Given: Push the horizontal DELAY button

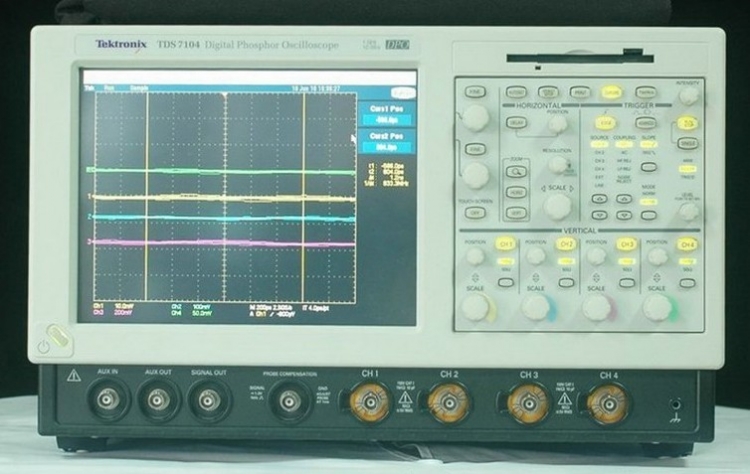Looking at the screenshot, I should pos(516,123).
